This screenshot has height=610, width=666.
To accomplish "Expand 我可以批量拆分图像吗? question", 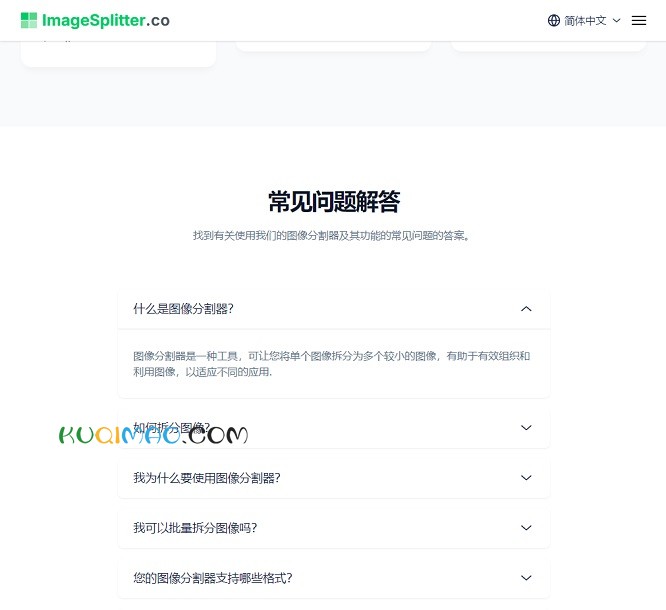I will 334,528.
